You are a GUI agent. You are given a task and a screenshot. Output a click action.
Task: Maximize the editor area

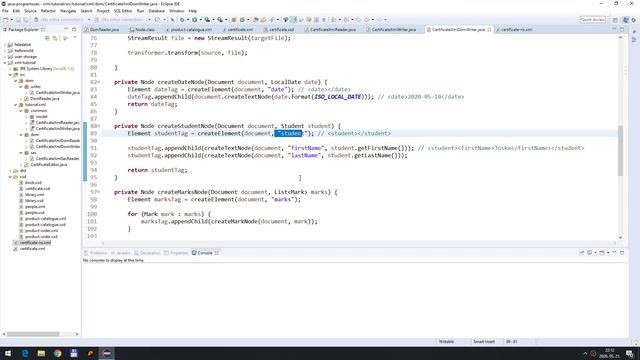622,29
